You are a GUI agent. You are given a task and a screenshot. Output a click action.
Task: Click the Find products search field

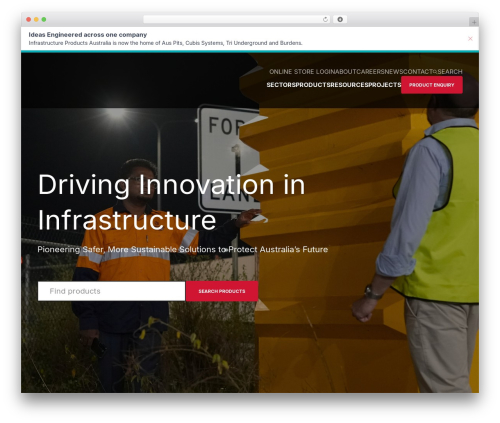point(111,291)
